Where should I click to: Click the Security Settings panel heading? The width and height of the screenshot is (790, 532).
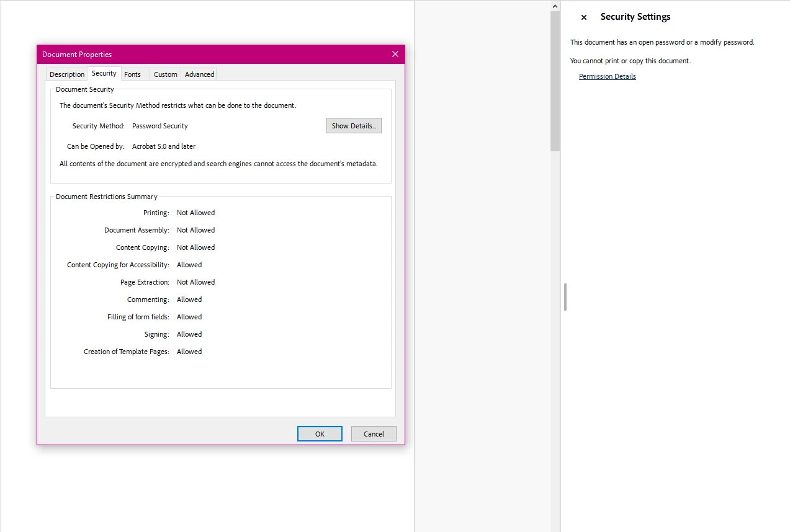635,17
